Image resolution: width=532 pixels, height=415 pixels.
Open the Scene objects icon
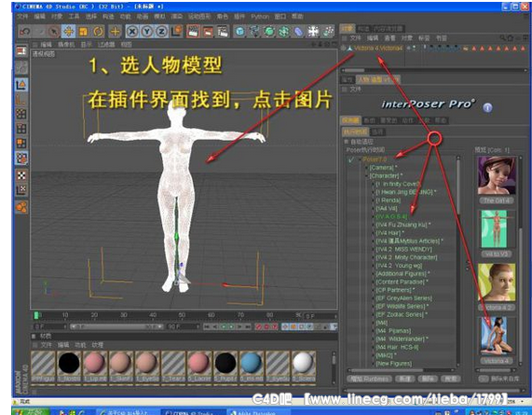[x=313, y=32]
